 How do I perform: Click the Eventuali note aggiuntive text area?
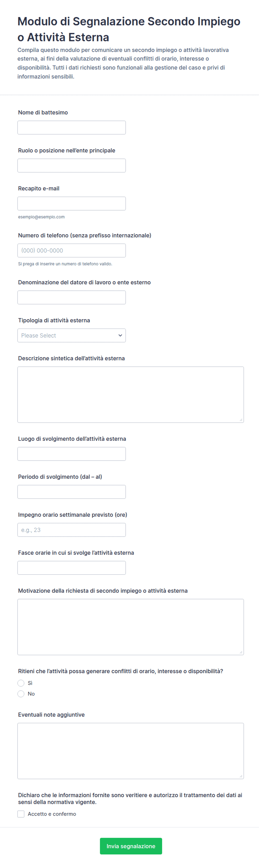pyautogui.click(x=131, y=751)
